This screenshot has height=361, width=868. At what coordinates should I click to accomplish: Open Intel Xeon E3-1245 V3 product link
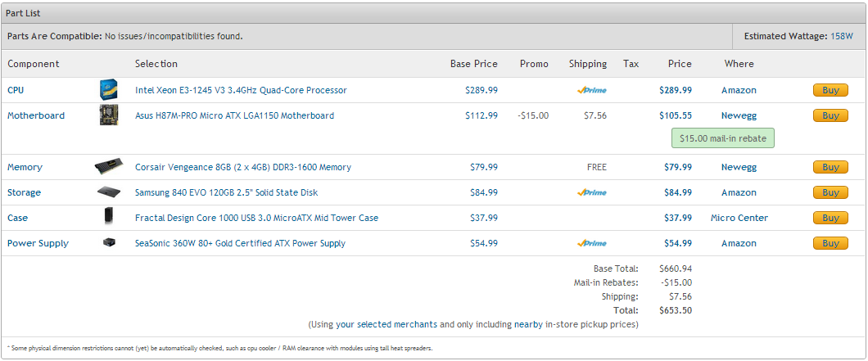point(241,90)
